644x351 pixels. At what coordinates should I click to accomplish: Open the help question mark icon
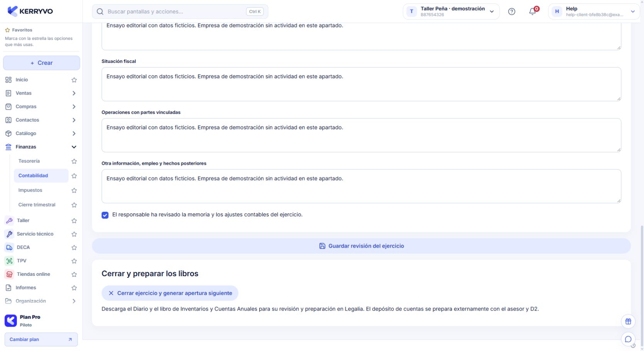pyautogui.click(x=512, y=12)
